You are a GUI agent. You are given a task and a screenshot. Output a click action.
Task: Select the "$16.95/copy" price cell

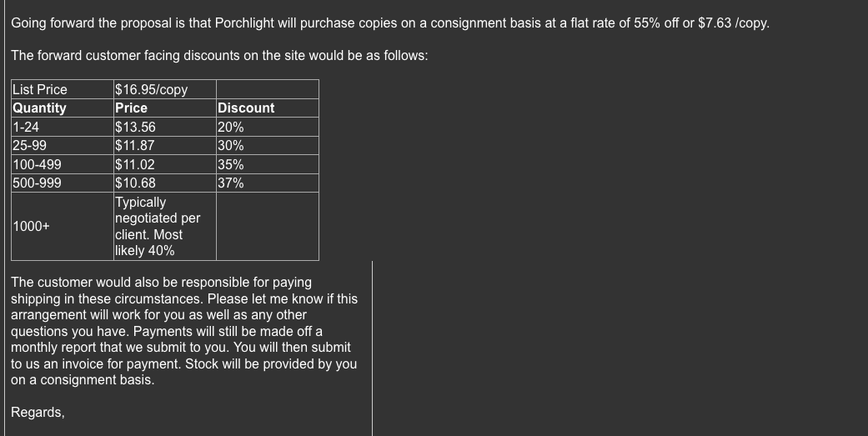[x=151, y=89]
